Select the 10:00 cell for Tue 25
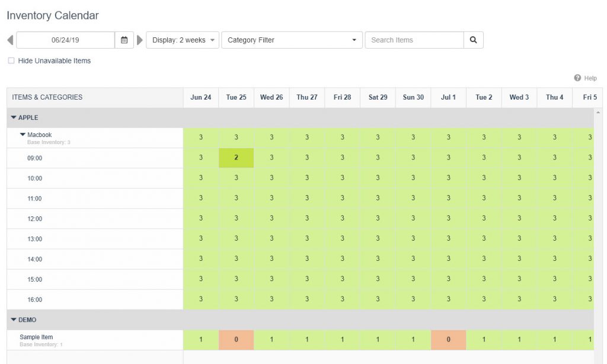Viewport: 607px width, 364px height. coord(236,178)
